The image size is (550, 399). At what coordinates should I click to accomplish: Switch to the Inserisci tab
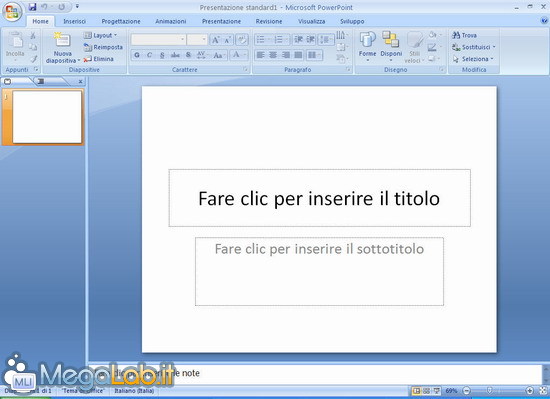coord(74,21)
